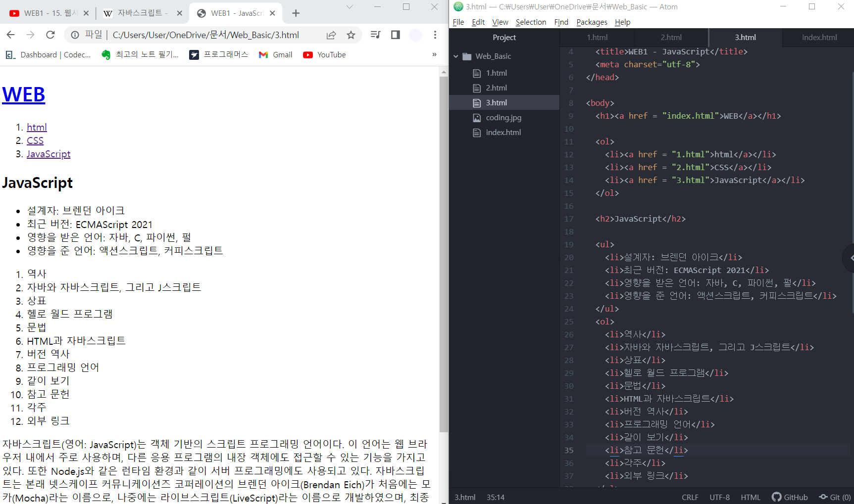Open Atom Help menu
The width and height of the screenshot is (854, 504).
(622, 22)
